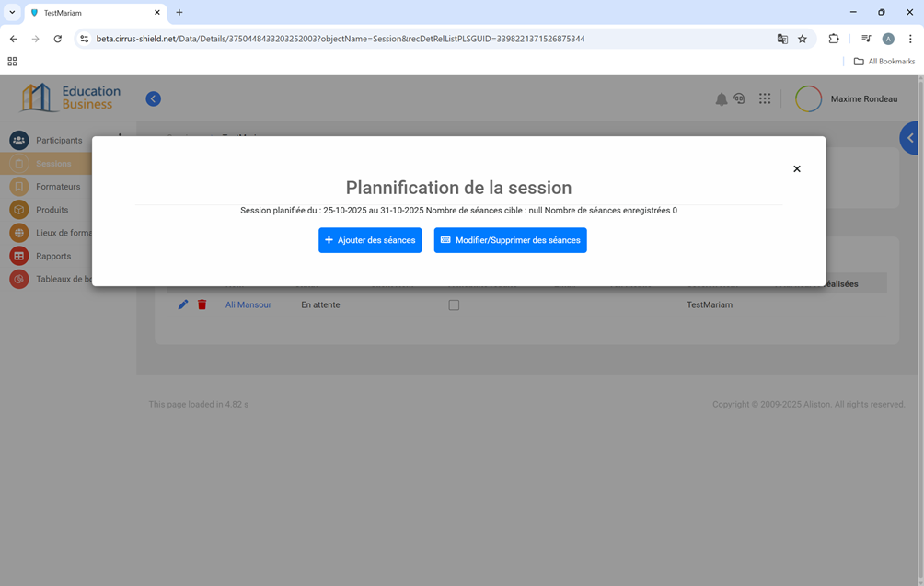Viewport: 924px width, 586px height.
Task: Click the Produits box icon
Action: pos(18,210)
